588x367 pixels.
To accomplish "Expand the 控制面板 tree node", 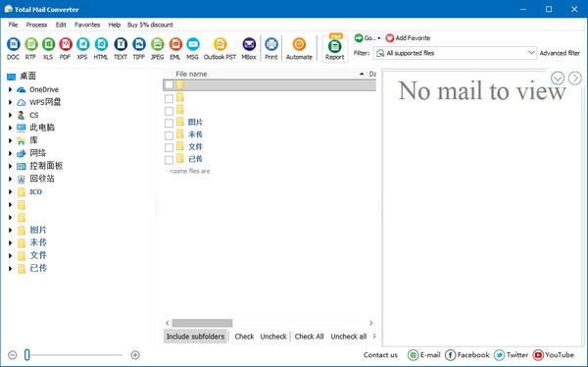I will [10, 166].
